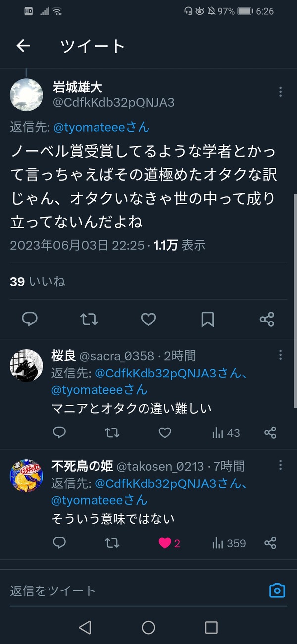Open 桜良's profile picture
The height and width of the screenshot is (644, 297).
[26, 366]
